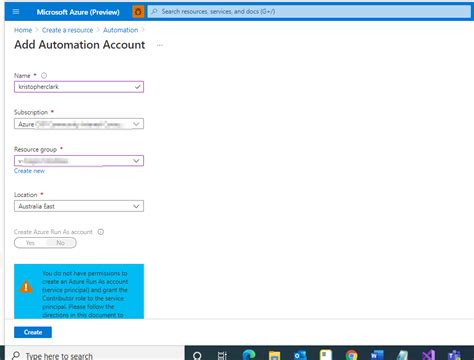Open File Explorer from taskbar
This screenshot has height=360, width=474.
[274, 355]
